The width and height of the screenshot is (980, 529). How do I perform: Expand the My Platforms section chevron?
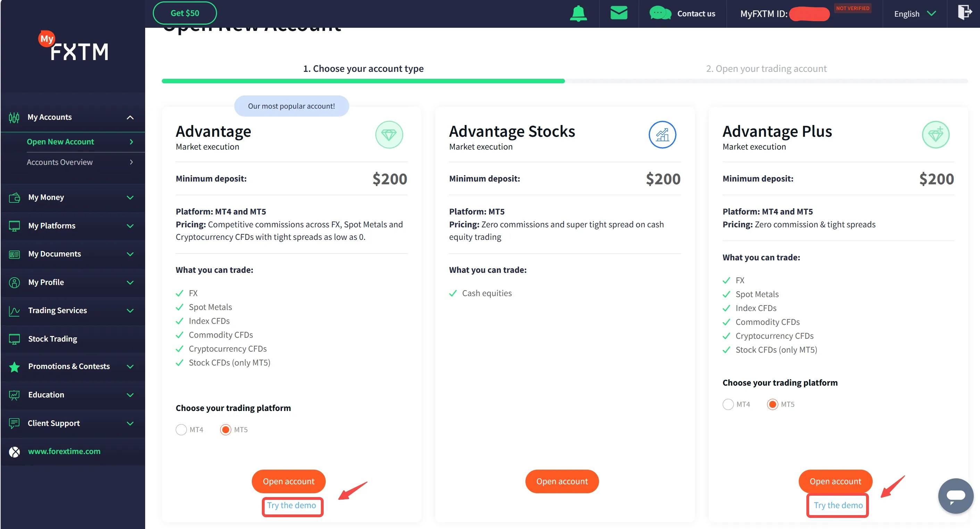point(130,226)
